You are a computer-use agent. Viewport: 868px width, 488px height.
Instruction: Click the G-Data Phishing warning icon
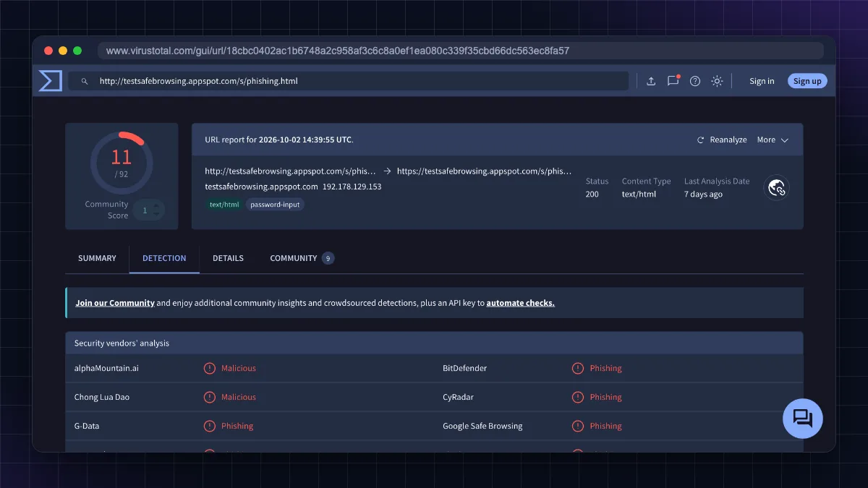click(210, 426)
